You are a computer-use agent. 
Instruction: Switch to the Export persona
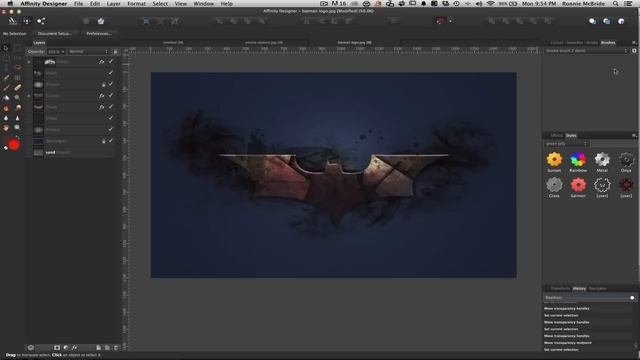tap(41, 21)
